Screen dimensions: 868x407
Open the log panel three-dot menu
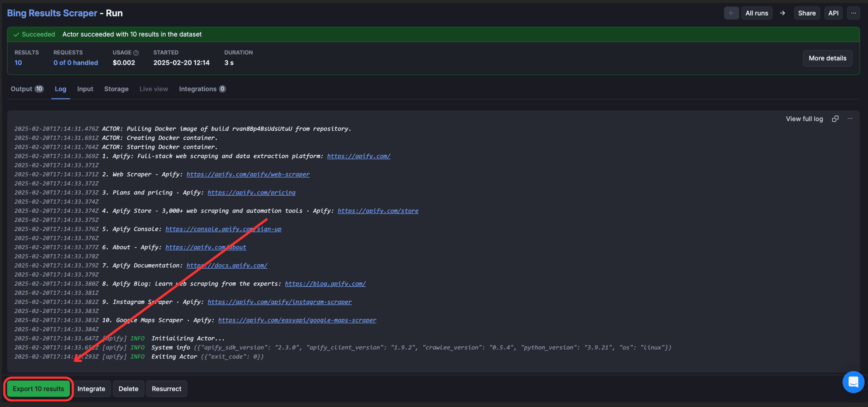[850, 119]
